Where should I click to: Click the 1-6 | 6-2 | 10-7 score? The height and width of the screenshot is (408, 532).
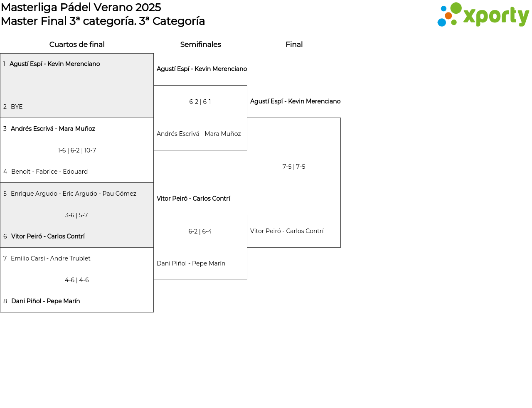coord(77,150)
